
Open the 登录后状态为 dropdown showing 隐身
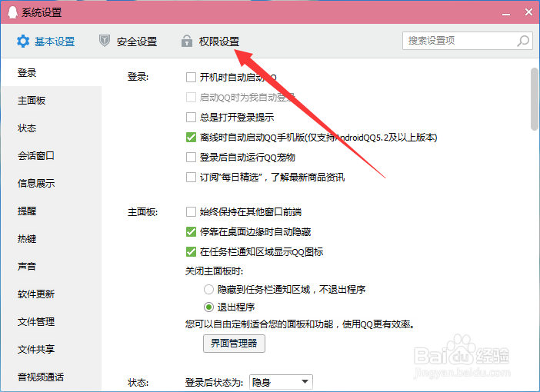pos(281,382)
